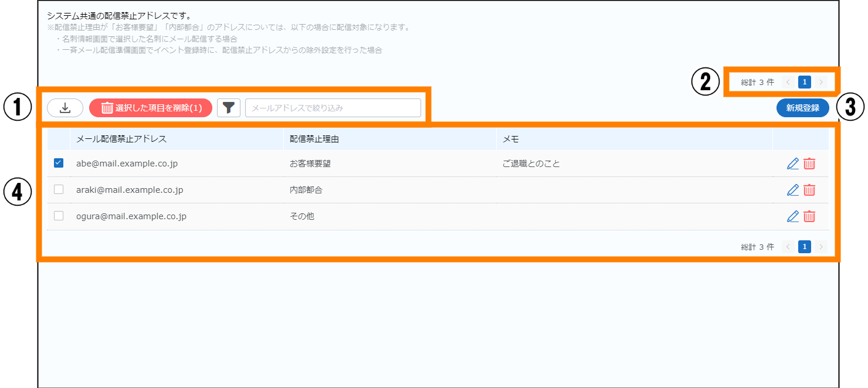Open the funnel filter icon
The image size is (868, 388).
(229, 108)
